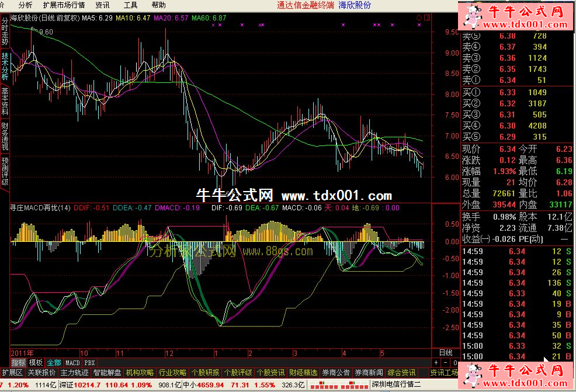
Task: Open the 扩展市场行情 menu
Action: click(x=64, y=5)
